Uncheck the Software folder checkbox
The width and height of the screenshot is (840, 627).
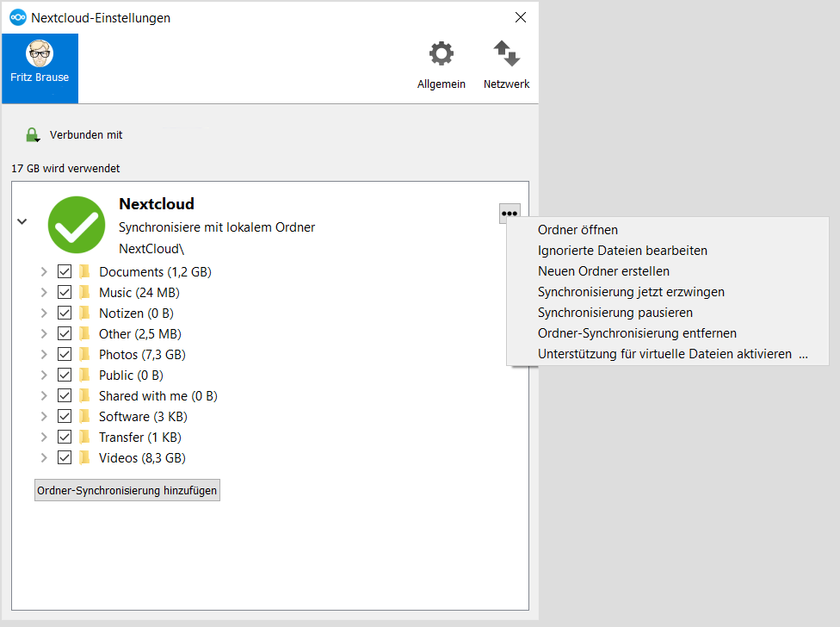(x=65, y=416)
